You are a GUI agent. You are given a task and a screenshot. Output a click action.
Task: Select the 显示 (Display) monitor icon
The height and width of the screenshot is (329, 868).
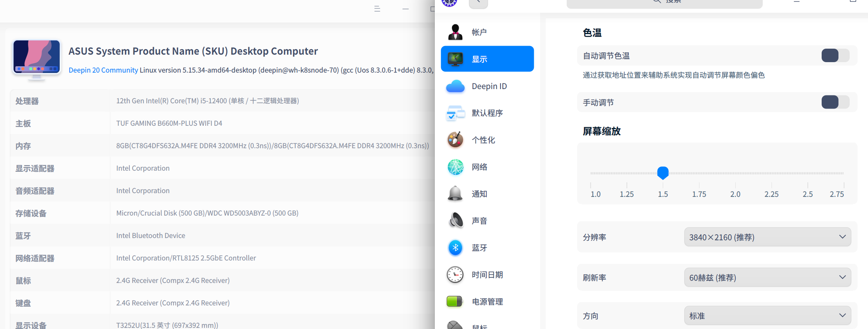(x=455, y=59)
